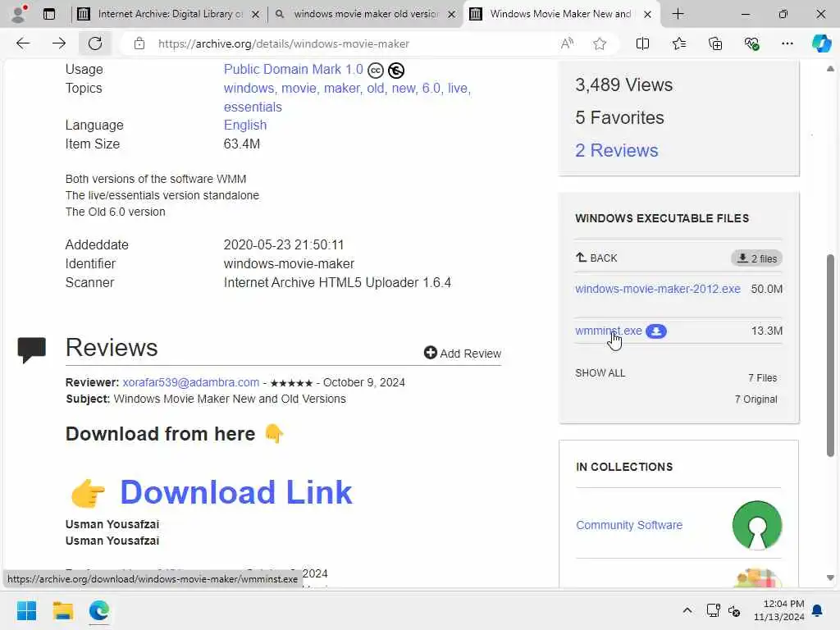840x630 pixels.
Task: View site information lock icon
Action: click(x=139, y=43)
